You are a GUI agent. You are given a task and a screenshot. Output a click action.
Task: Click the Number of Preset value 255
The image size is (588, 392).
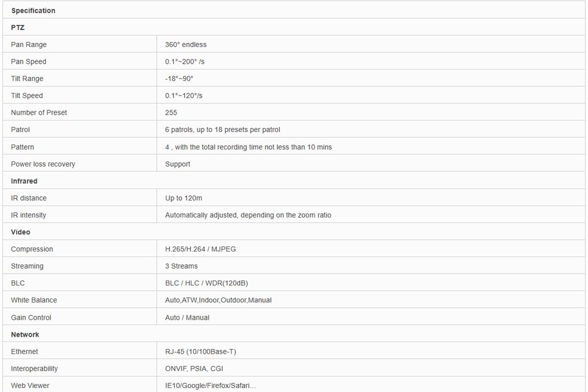coord(171,112)
